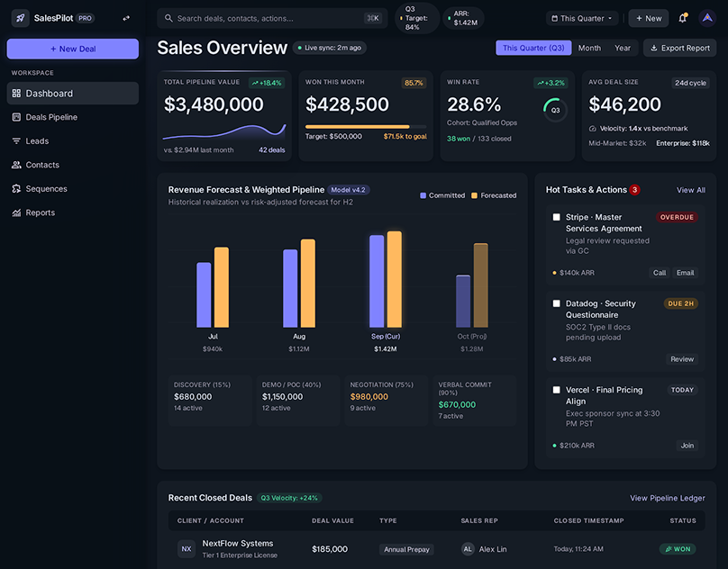Select This Quarter (Q3) tab

(533, 48)
